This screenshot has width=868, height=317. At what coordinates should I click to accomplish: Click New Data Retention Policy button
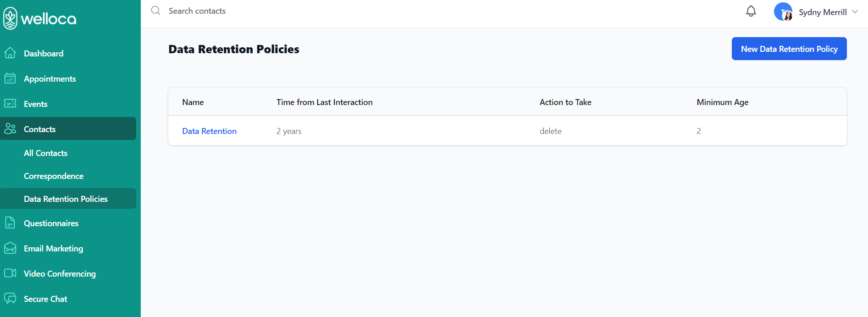click(789, 49)
